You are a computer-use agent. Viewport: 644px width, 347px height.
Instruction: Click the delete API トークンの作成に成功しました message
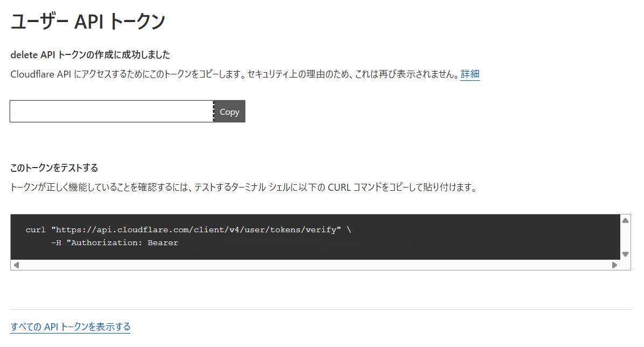90,54
